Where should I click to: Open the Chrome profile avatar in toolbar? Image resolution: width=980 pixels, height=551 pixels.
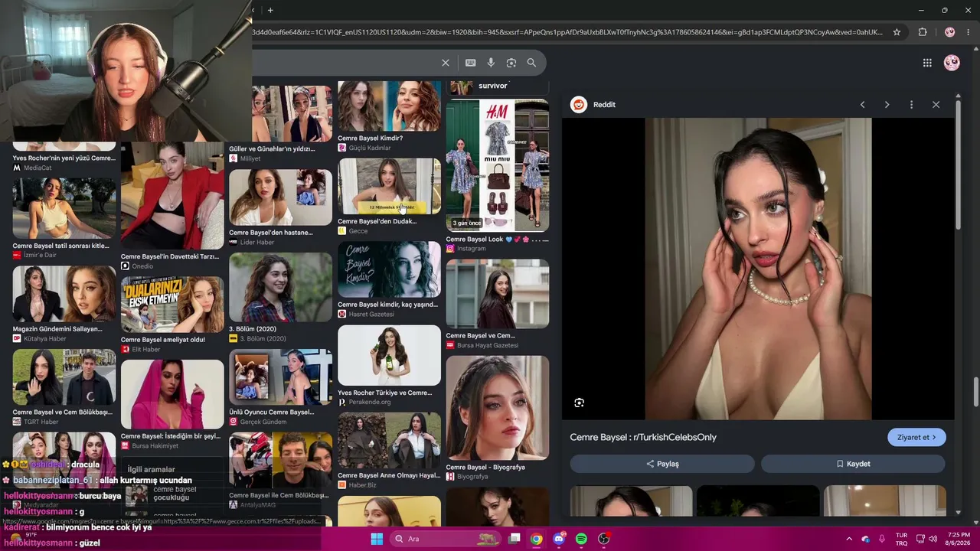[949, 32]
